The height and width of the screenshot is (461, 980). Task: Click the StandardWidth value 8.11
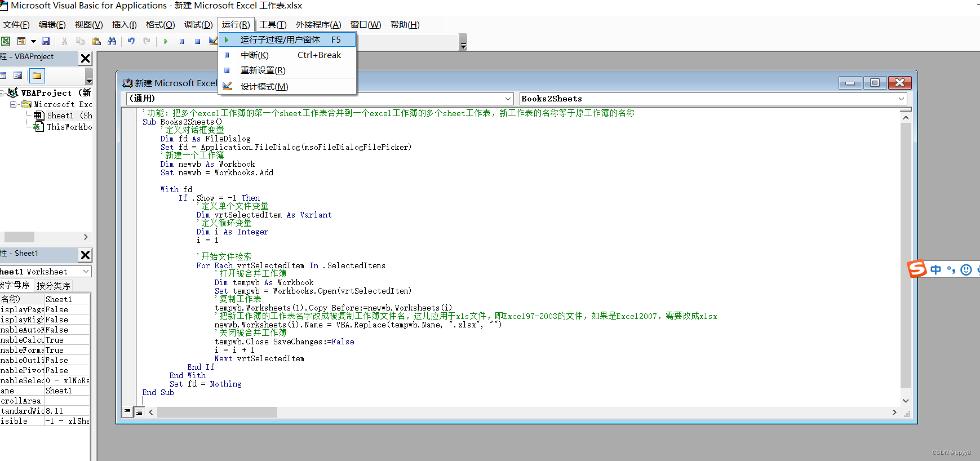click(x=66, y=411)
